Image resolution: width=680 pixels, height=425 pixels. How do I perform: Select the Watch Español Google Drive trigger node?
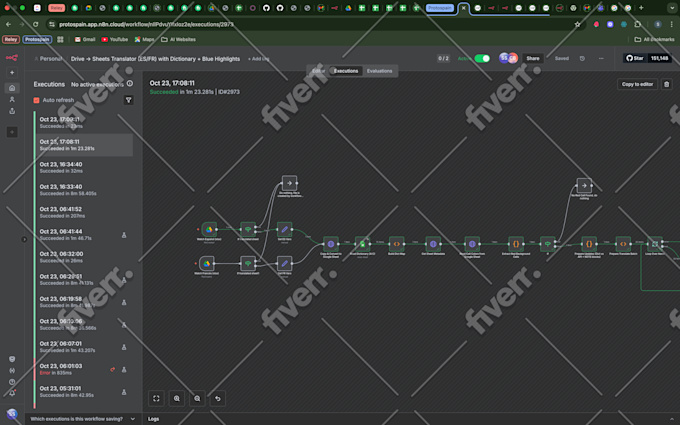pos(209,229)
